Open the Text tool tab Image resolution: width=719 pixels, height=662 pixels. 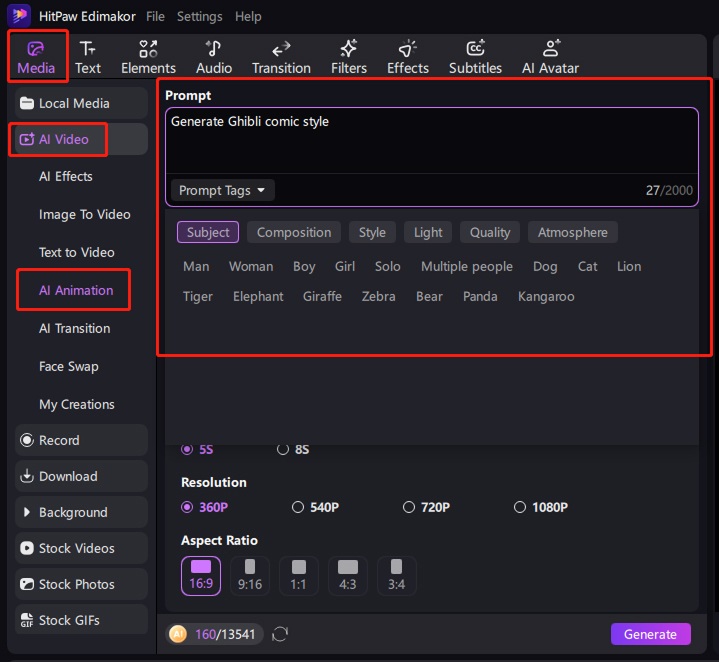click(x=88, y=57)
